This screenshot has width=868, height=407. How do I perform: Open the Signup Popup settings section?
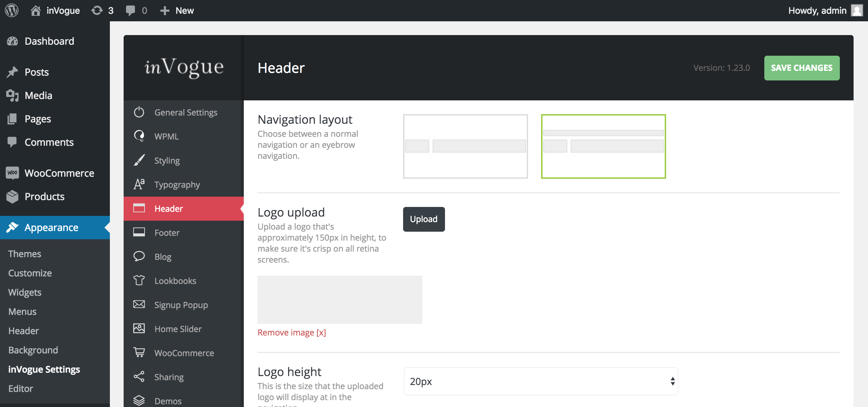tap(184, 305)
